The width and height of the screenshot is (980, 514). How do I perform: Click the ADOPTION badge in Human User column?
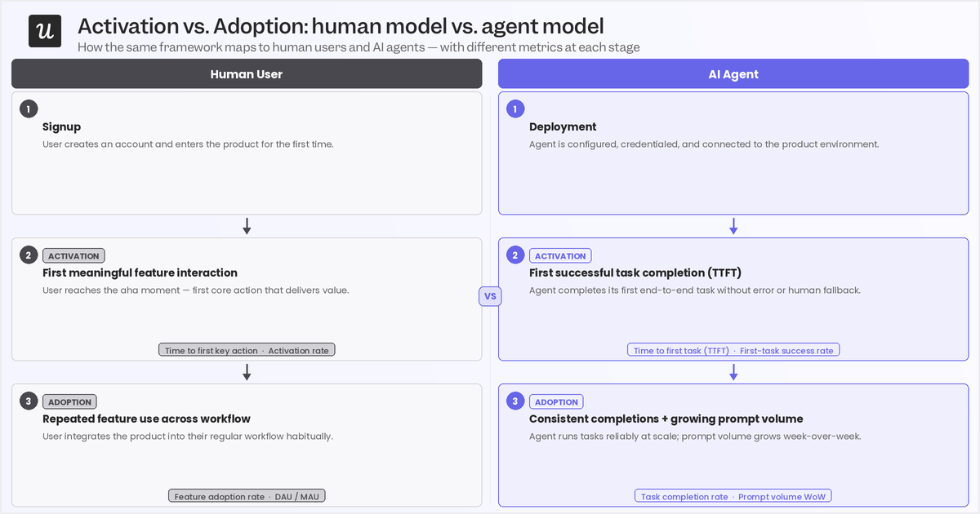69,402
